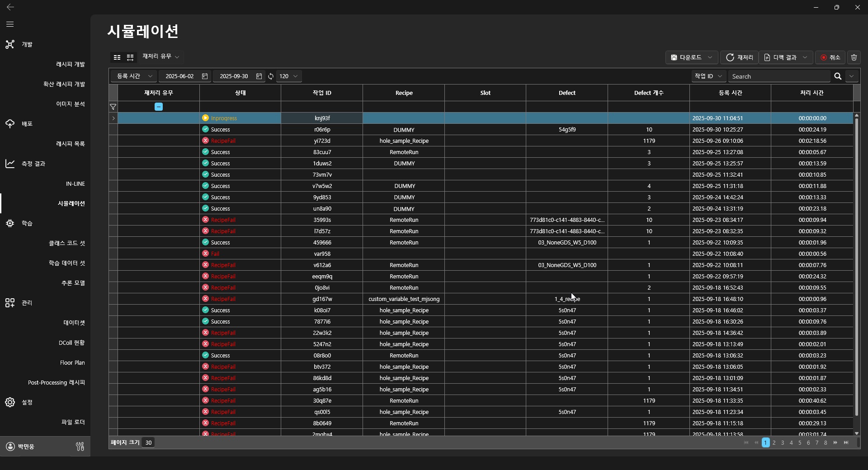Click the back arrow icon
The width and height of the screenshot is (868, 470).
click(x=10, y=7)
